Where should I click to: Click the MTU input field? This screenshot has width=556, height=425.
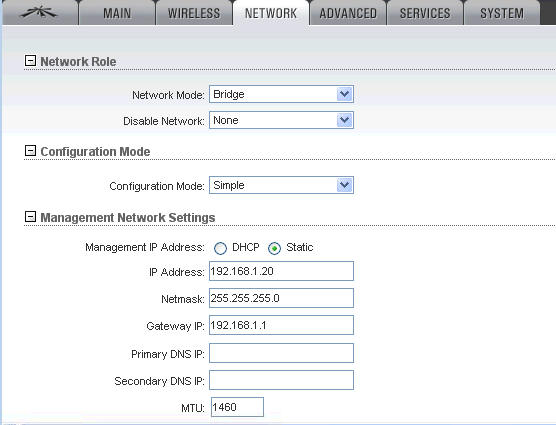pyautogui.click(x=237, y=407)
